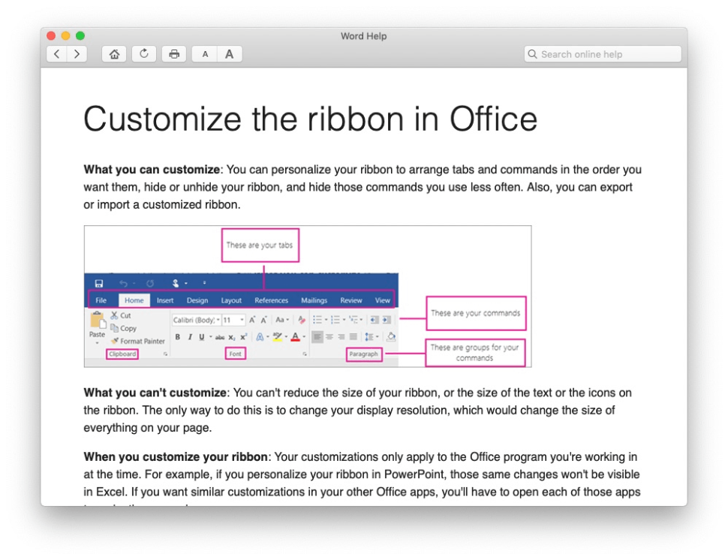This screenshot has width=728, height=560.
Task: Click the align left icon in illustration
Action: coord(317,336)
